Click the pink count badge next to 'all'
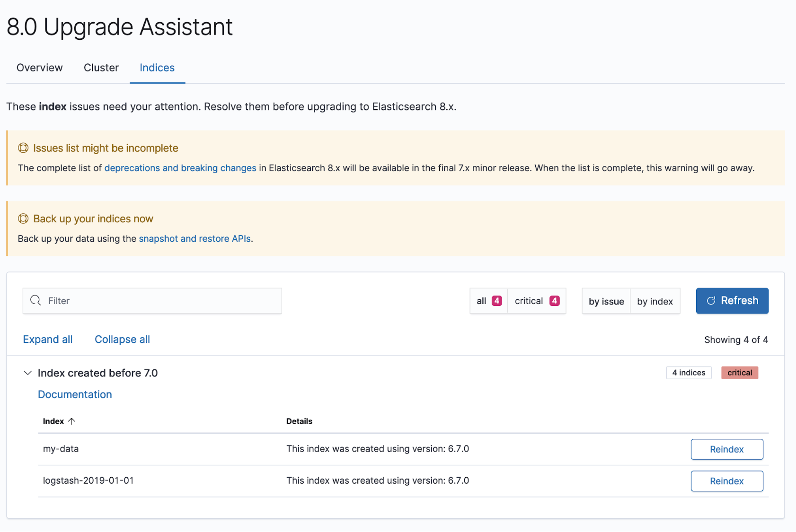The height and width of the screenshot is (532, 796). (496, 300)
